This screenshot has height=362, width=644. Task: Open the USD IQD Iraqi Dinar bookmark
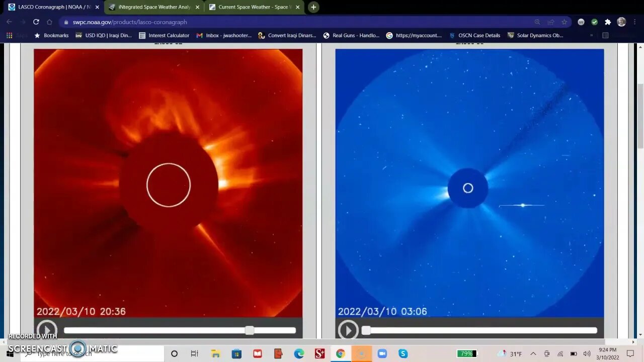104,36
